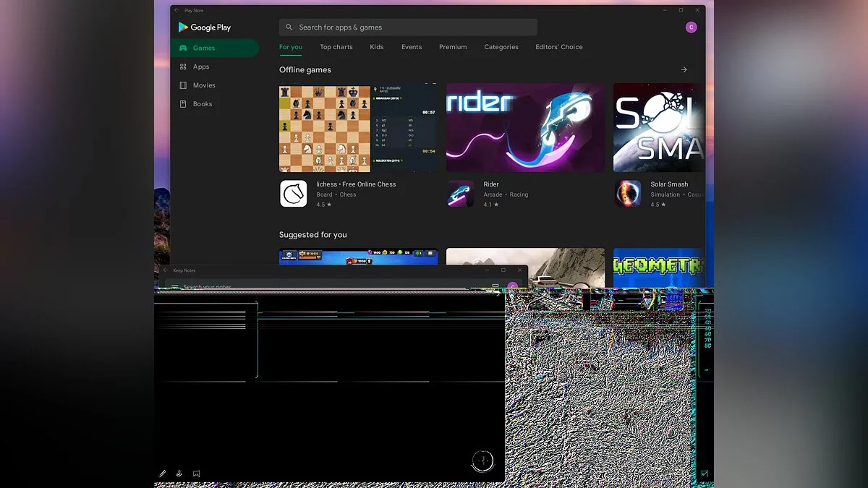The height and width of the screenshot is (488, 868).
Task: Expand Offline games with the arrow
Action: pos(684,70)
